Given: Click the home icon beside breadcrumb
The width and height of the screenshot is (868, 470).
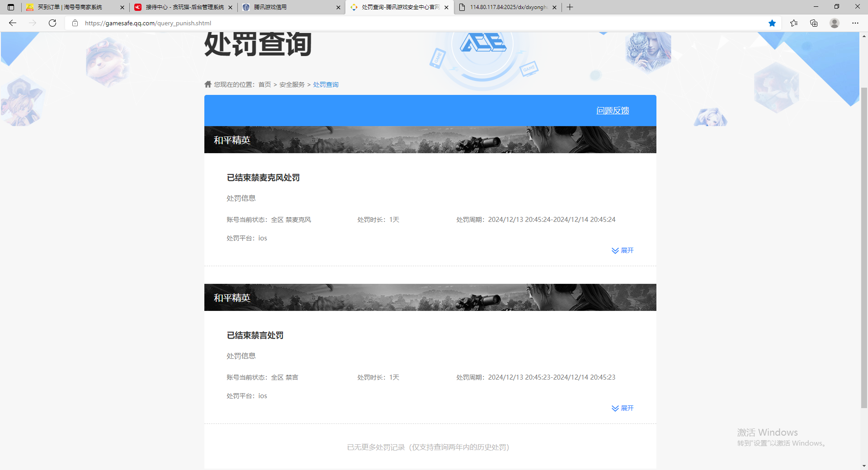Looking at the screenshot, I should coord(208,84).
